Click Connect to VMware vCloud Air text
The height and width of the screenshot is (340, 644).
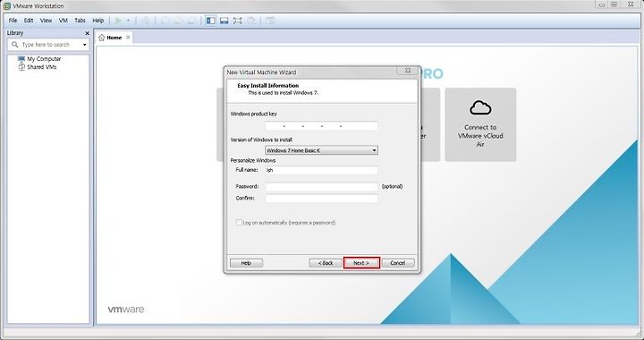480,135
